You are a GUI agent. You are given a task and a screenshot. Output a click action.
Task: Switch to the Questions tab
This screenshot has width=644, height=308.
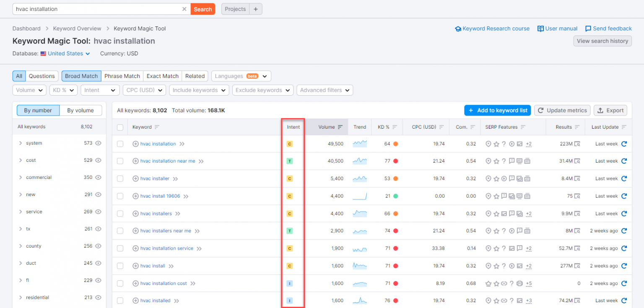click(x=42, y=76)
